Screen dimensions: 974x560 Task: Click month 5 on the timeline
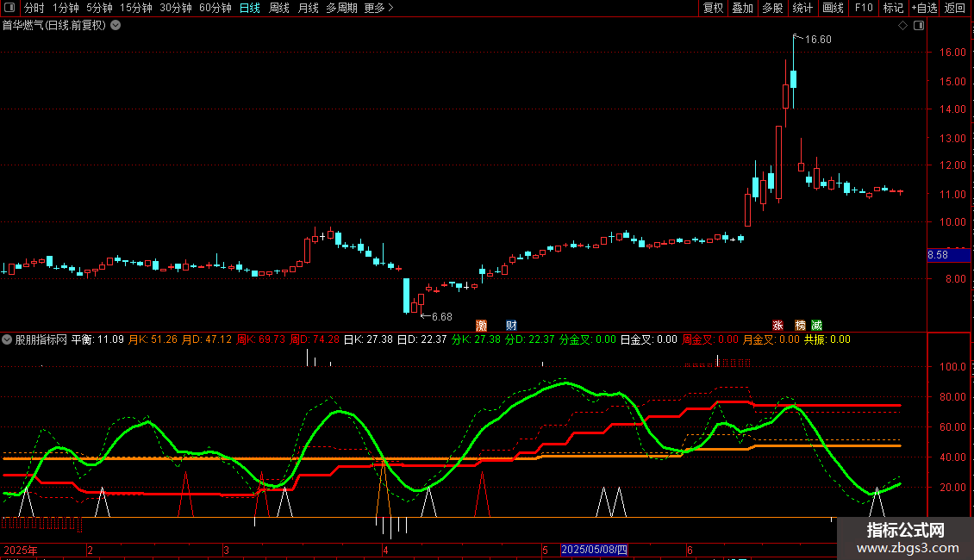tap(545, 550)
